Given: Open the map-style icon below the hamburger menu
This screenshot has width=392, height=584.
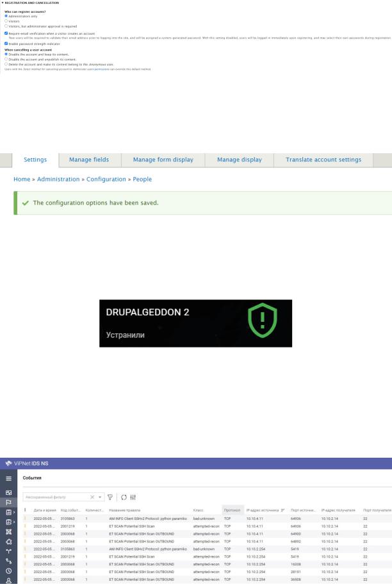Looking at the screenshot, I should [x=8, y=492].
